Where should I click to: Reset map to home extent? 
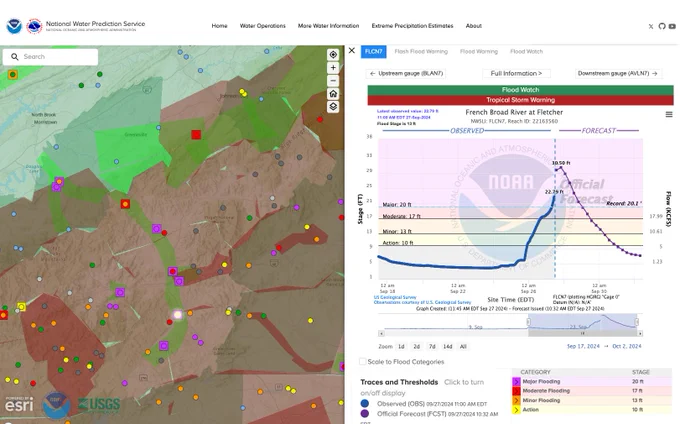click(x=333, y=94)
